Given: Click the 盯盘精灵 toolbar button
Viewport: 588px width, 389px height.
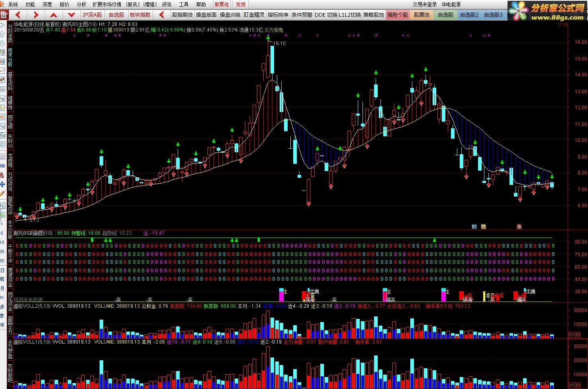Looking at the screenshot, I should (254, 15).
